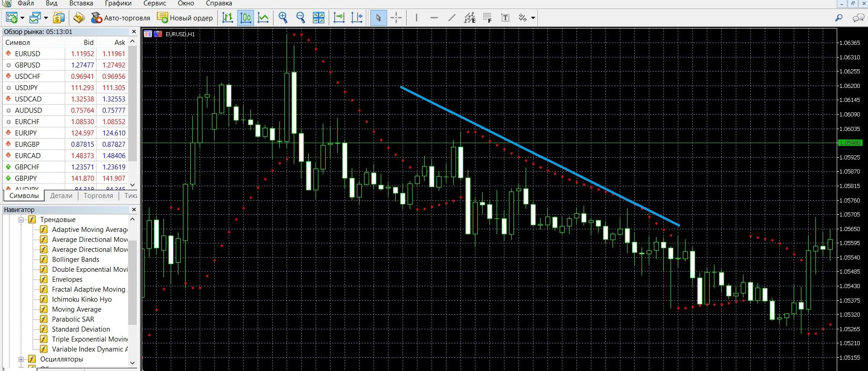
Task: Activate the crosshair cursor mode
Action: (396, 18)
